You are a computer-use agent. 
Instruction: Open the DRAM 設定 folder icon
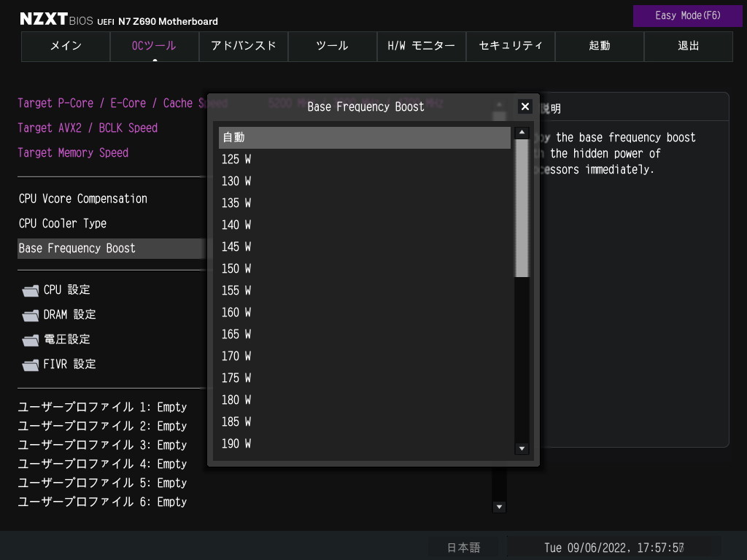(31, 315)
